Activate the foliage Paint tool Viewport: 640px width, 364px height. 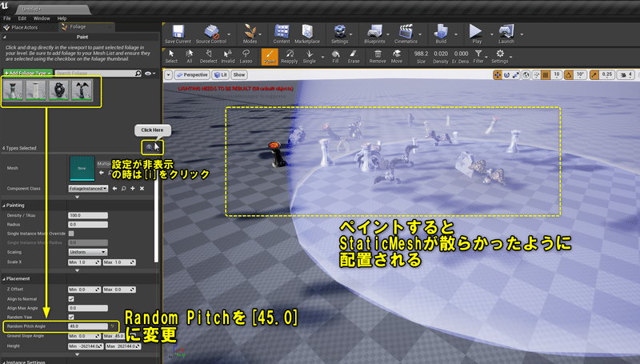[270, 56]
